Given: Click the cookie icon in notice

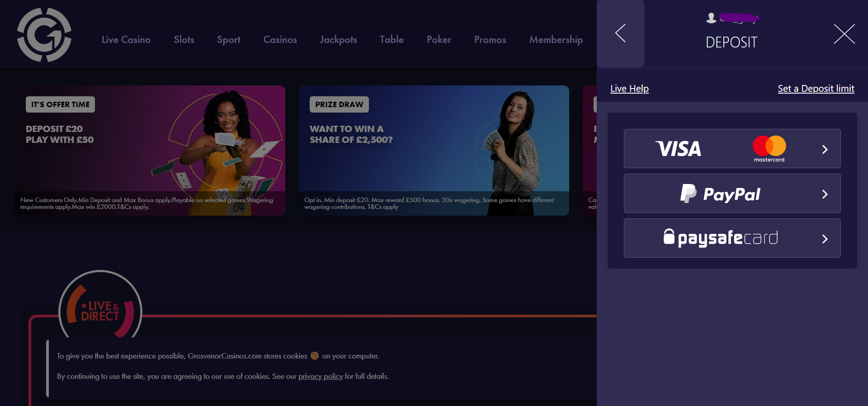Looking at the screenshot, I should pyautogui.click(x=315, y=356).
